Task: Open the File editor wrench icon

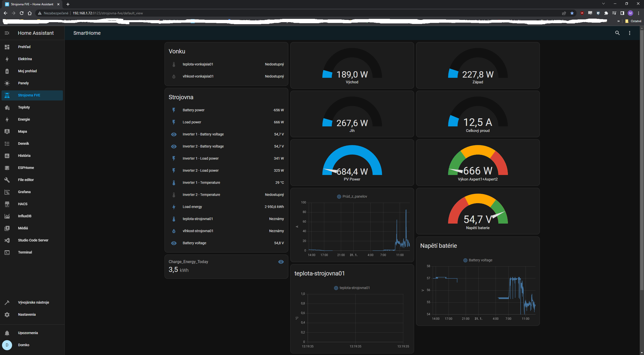Action: [x=7, y=180]
